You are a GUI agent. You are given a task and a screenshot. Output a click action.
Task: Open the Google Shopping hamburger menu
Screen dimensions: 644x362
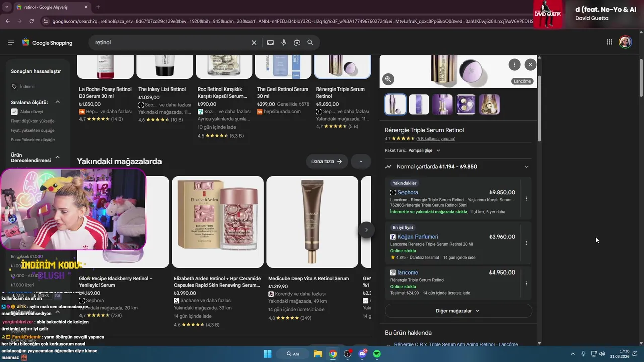pos(11,43)
